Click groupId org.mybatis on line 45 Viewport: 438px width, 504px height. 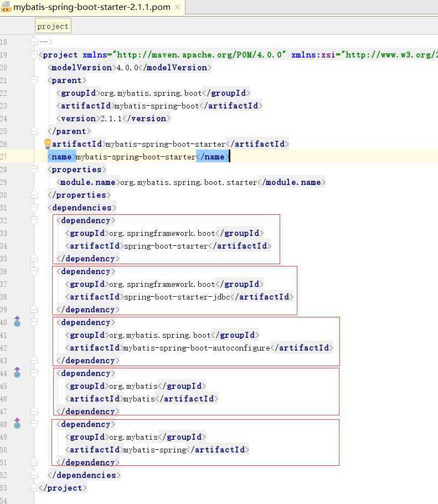pos(133,386)
